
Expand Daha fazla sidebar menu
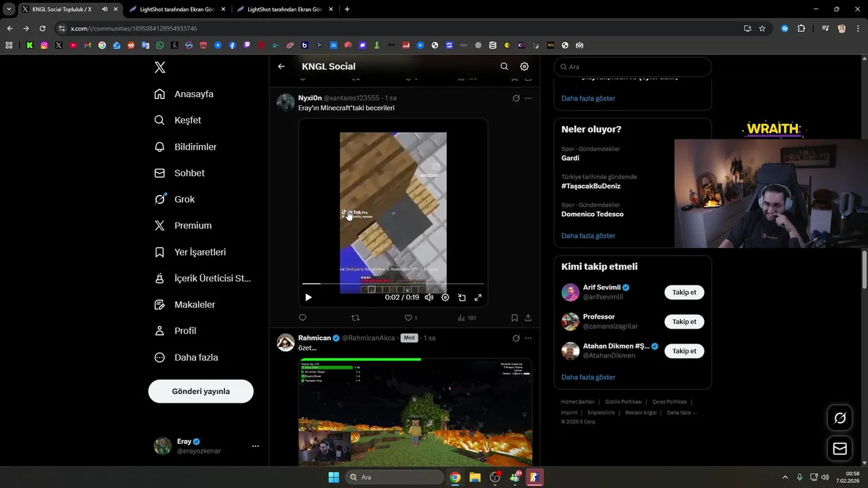(x=186, y=357)
